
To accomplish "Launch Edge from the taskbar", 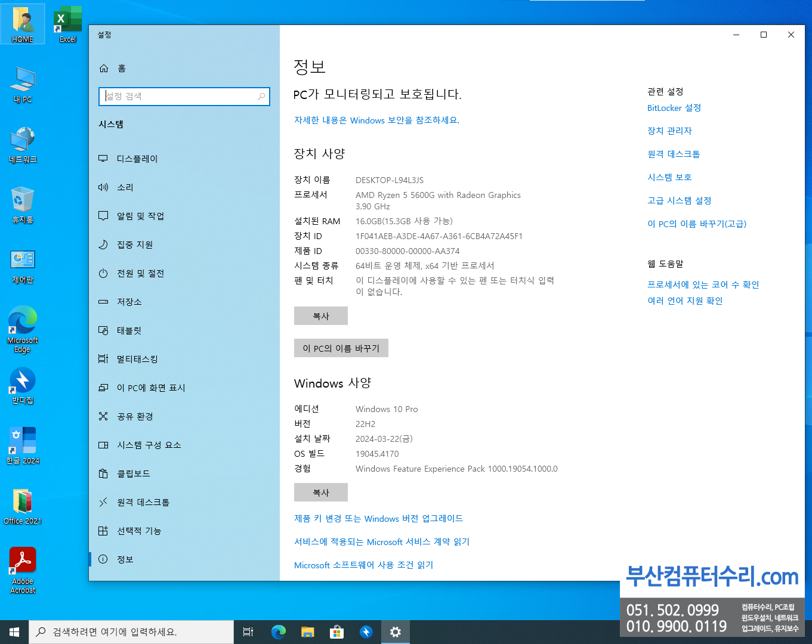I will tap(278, 632).
